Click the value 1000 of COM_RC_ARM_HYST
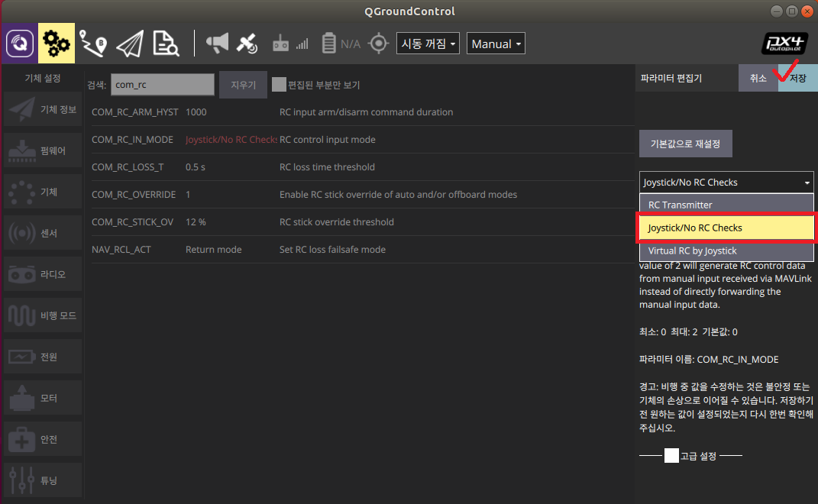 click(x=196, y=112)
